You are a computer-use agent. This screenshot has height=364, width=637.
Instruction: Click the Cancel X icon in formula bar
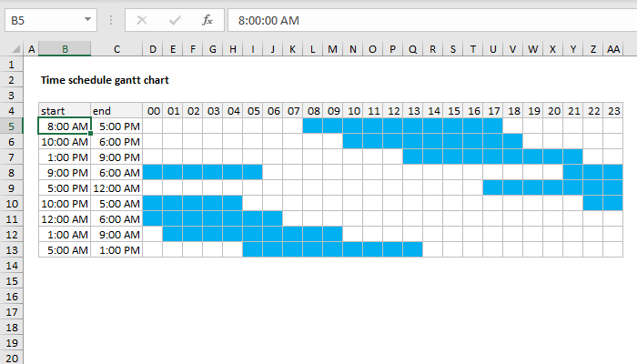[142, 20]
